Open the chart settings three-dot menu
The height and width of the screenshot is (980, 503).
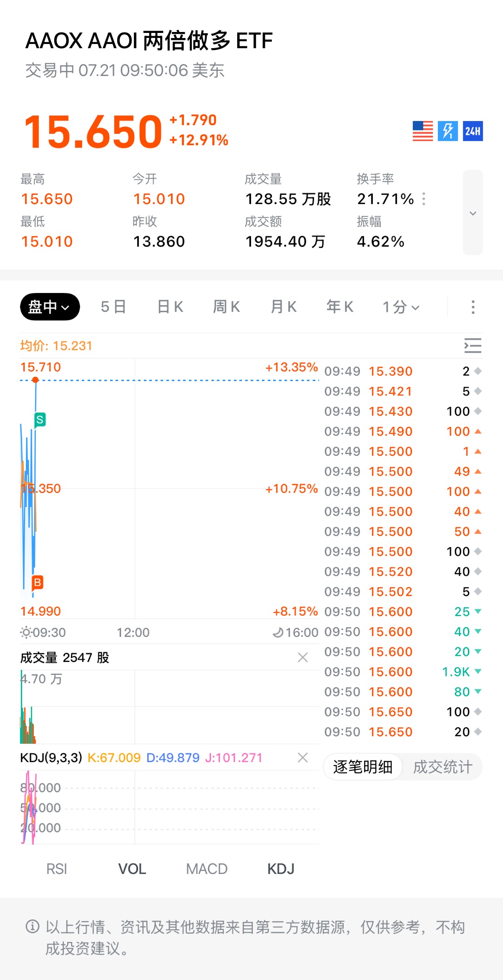[473, 307]
